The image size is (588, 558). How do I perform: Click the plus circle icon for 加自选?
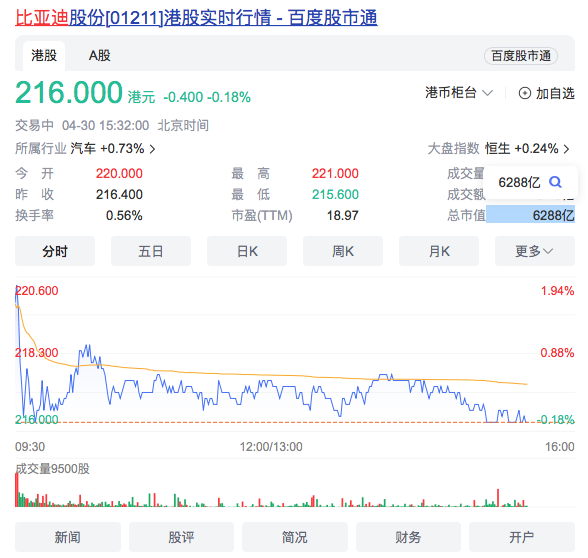(x=525, y=93)
